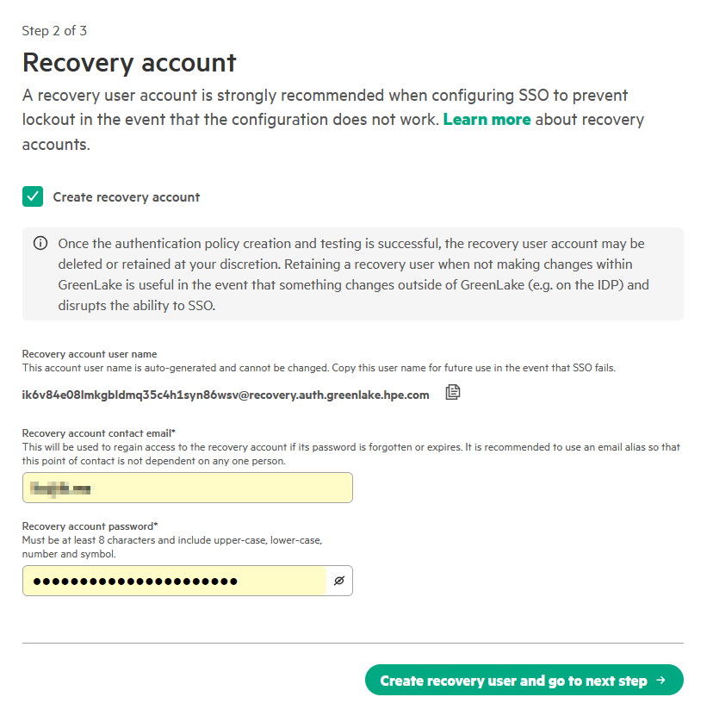
Task: Click the email alias recommendation helper text
Action: pos(344,453)
